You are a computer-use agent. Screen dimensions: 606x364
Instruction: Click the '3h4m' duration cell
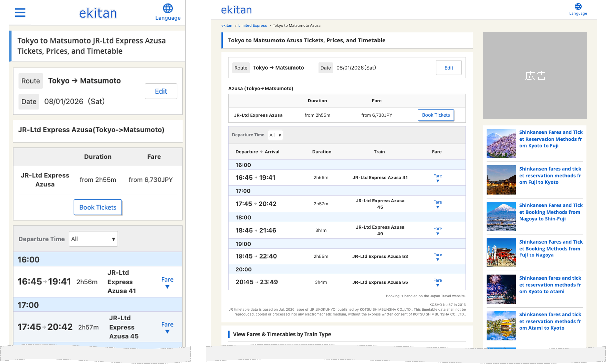321,282
